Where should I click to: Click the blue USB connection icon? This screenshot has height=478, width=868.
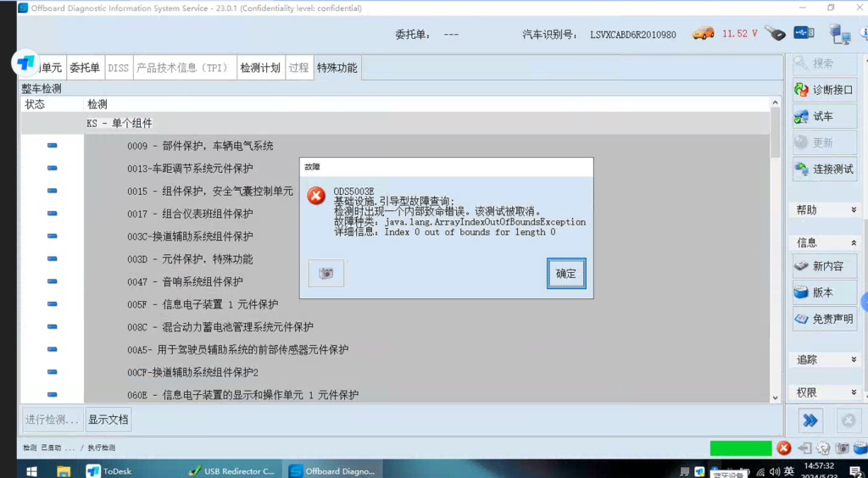(804, 33)
